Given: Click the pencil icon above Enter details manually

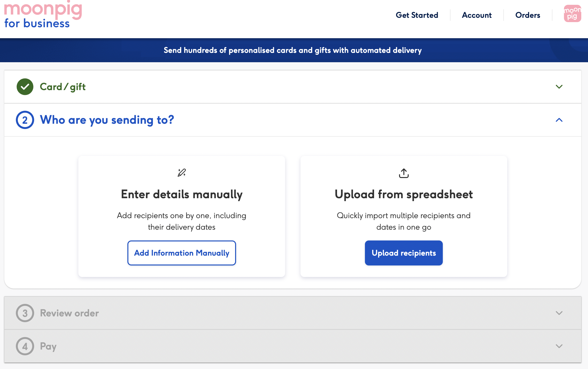Looking at the screenshot, I should coord(182,172).
